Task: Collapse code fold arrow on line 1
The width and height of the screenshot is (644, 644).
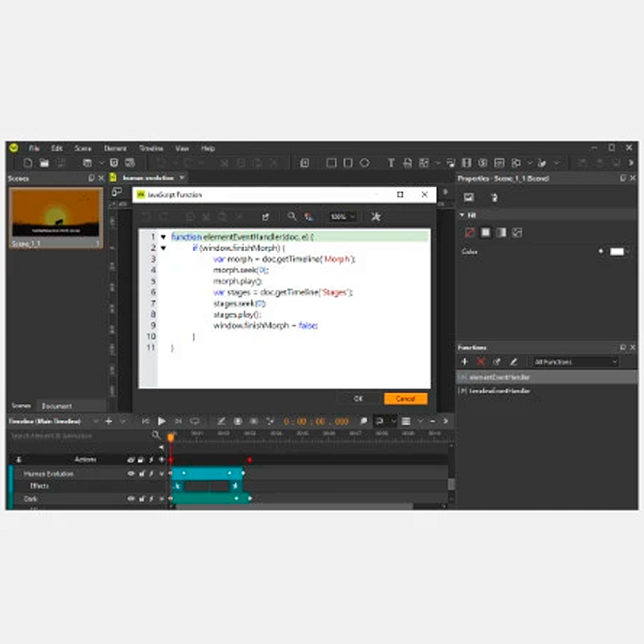Action: click(x=163, y=237)
